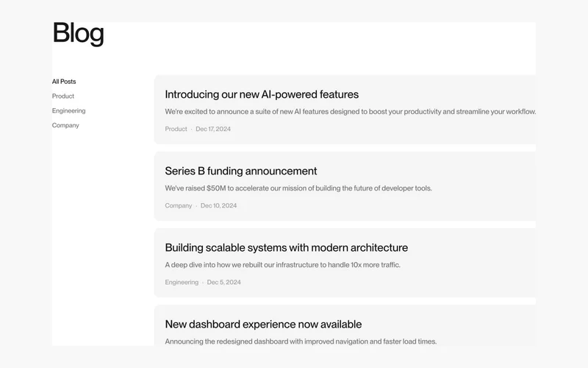Image resolution: width=588 pixels, height=368 pixels.
Task: Open 'New dashboard experience now available' post
Action: (263, 324)
